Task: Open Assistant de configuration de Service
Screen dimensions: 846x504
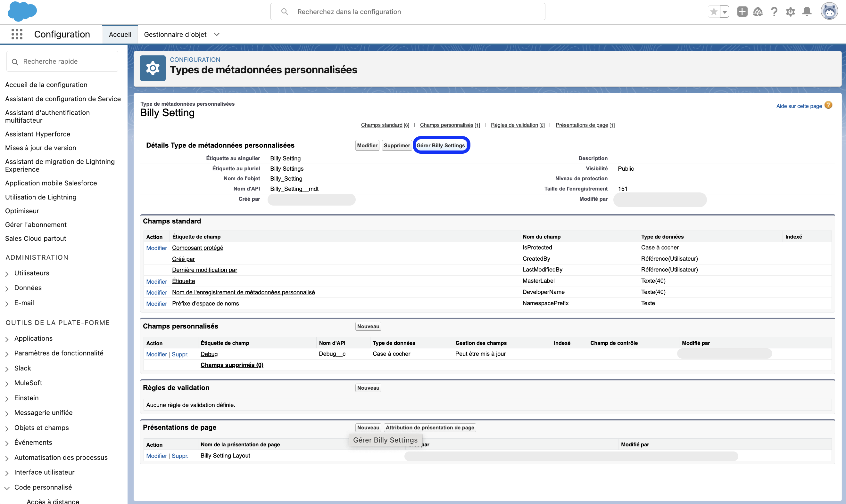Action: [x=63, y=99]
